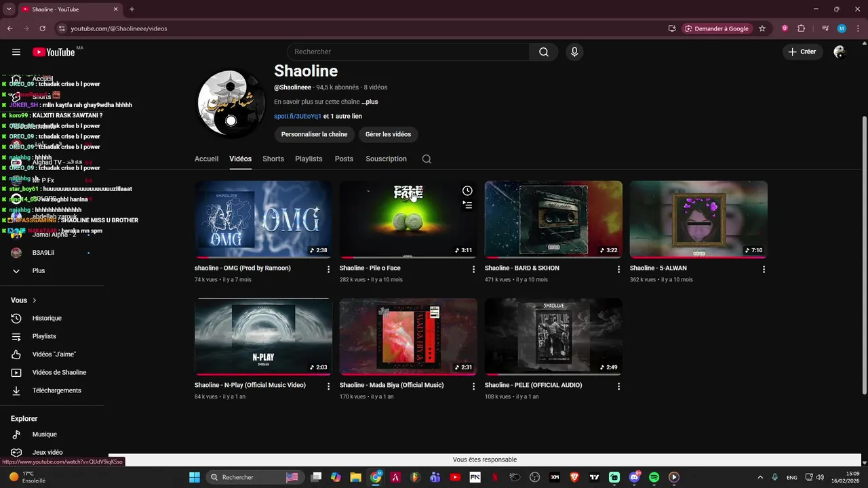Screen dimensions: 868x488
Task: Open the Souscription tab
Action: (386, 159)
